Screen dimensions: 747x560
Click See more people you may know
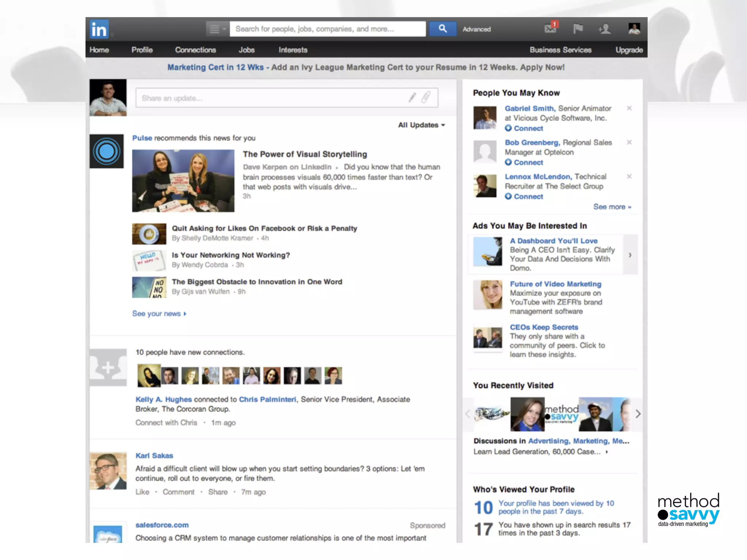(x=612, y=207)
